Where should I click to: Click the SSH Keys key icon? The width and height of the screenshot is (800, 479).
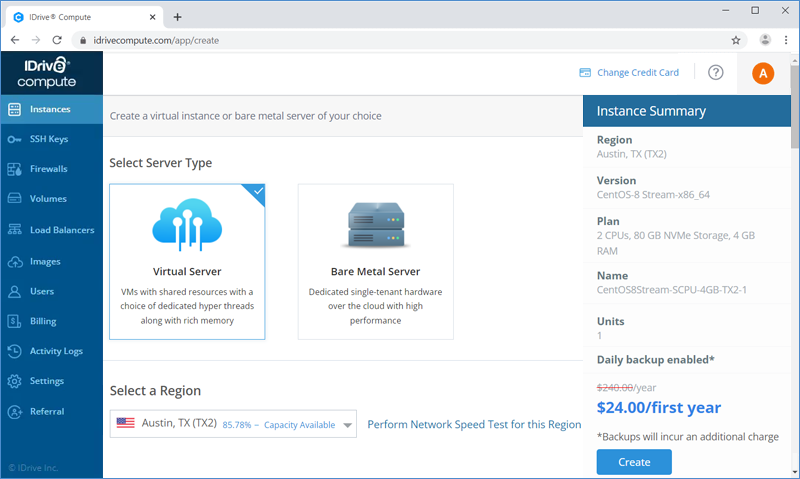[14, 139]
